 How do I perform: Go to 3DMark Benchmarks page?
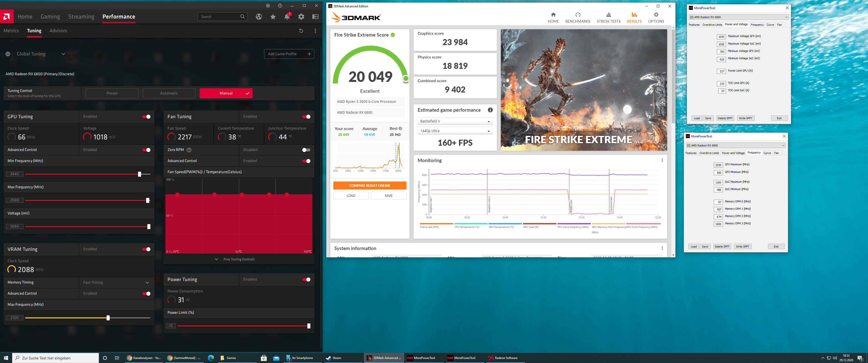click(x=578, y=17)
